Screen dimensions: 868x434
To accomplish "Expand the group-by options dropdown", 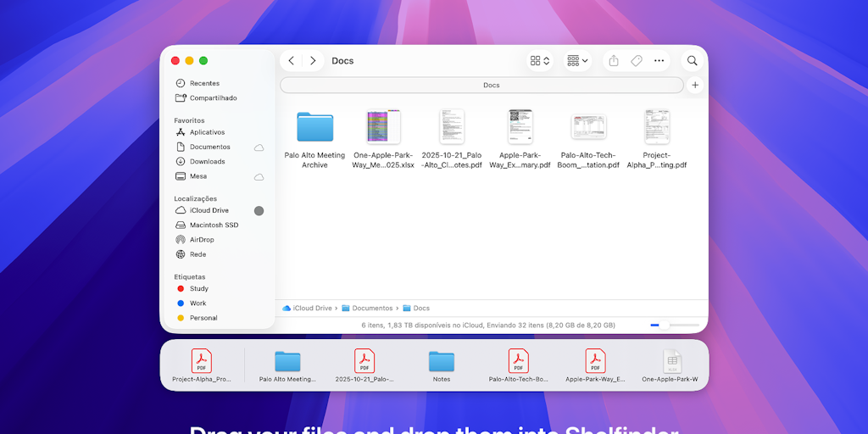I will 577,61.
